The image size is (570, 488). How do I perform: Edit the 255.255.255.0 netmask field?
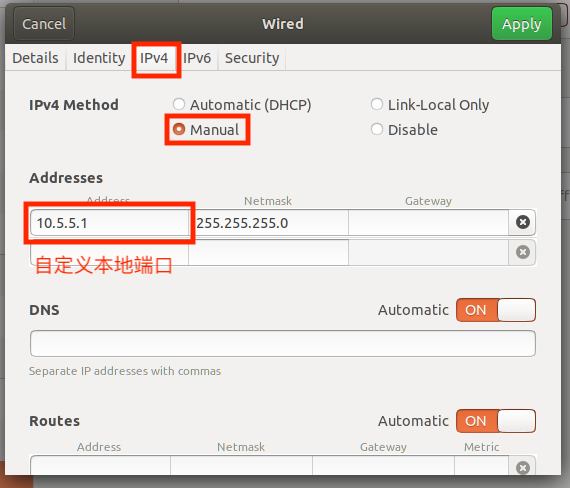point(269,223)
